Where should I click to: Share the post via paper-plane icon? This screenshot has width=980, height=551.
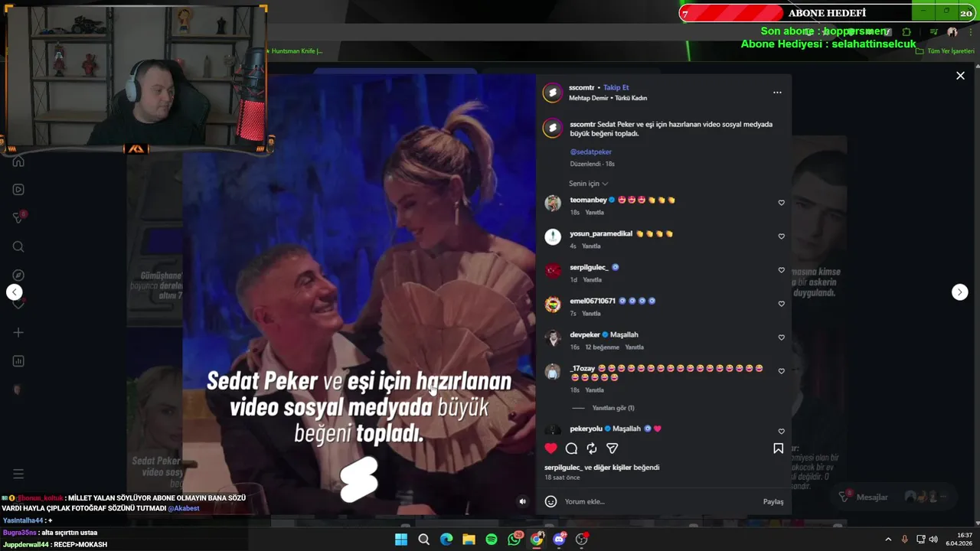tap(612, 448)
